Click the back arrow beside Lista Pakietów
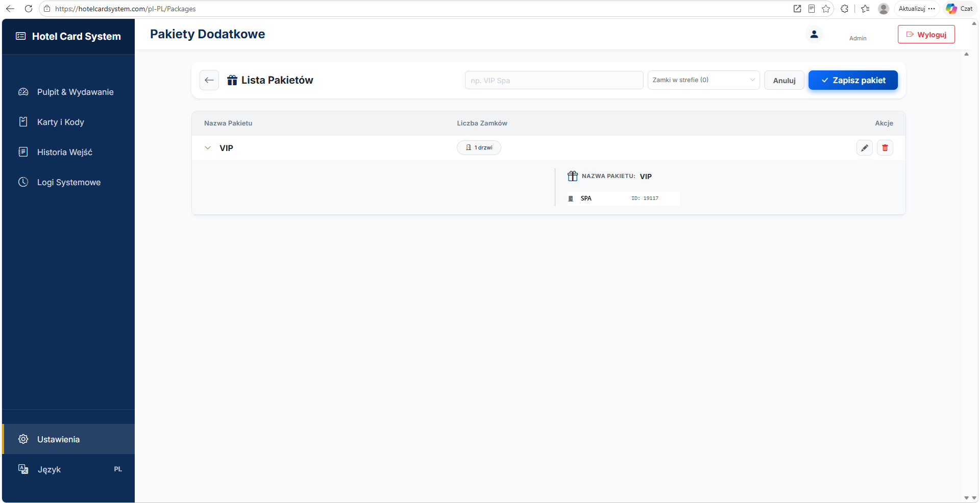This screenshot has height=503, width=980. point(209,80)
